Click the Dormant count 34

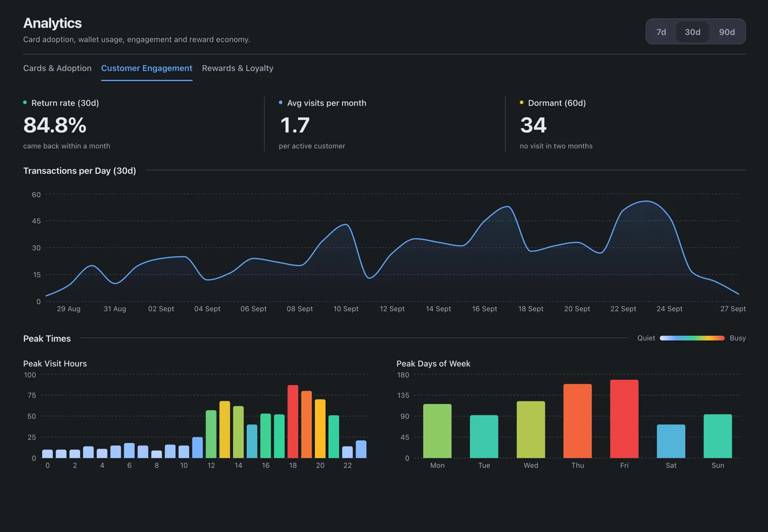click(x=533, y=125)
